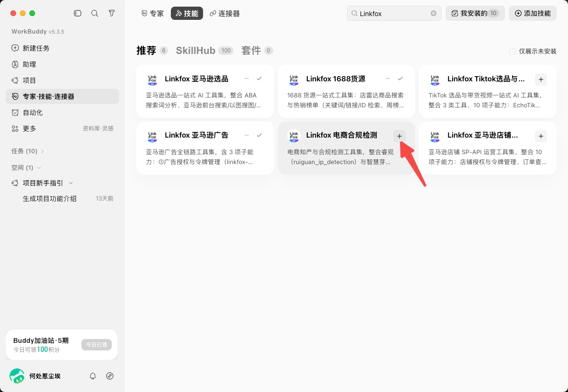Open the search icon in the sidebar header
The width and height of the screenshot is (568, 392).
pyautogui.click(x=95, y=14)
